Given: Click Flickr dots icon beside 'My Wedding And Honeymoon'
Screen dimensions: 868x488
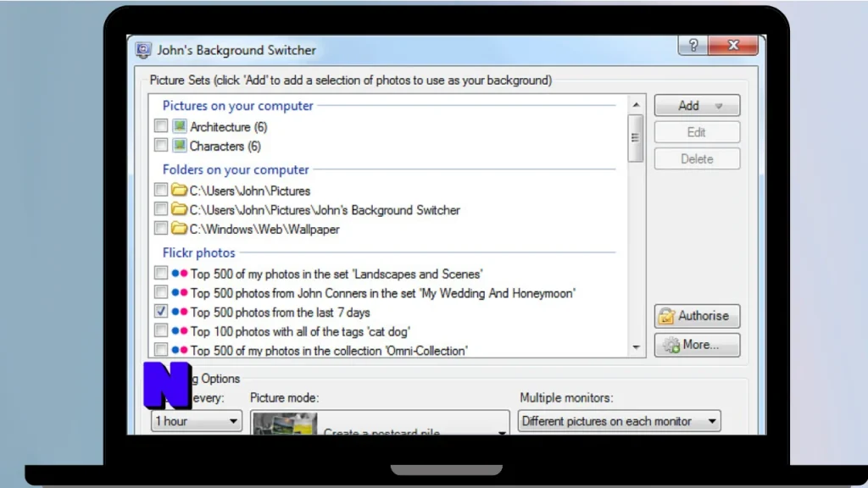Looking at the screenshot, I should click(x=180, y=292).
